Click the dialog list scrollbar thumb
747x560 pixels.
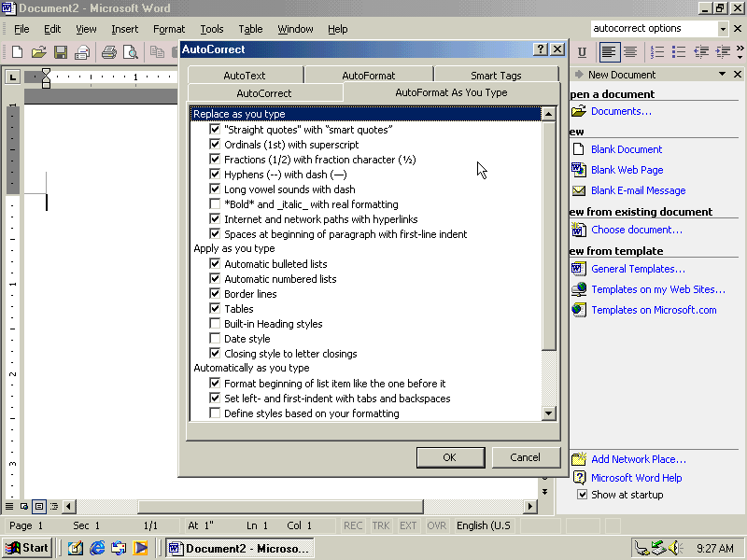pyautogui.click(x=549, y=236)
